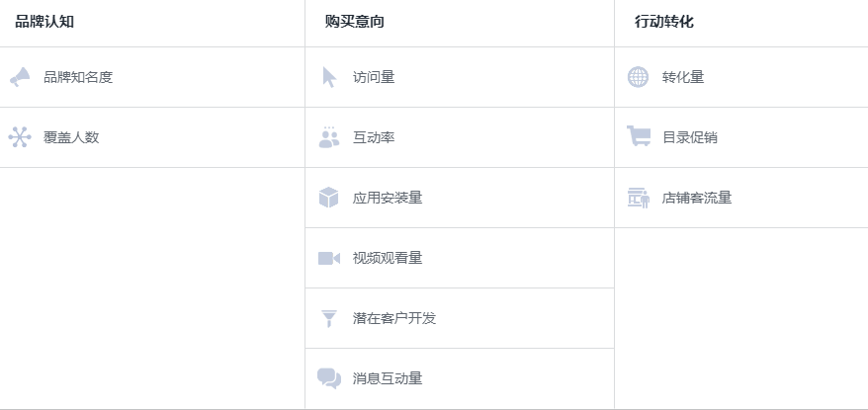Click the network icon for 覆盖人数
Image resolution: width=868 pixels, height=410 pixels.
20,137
